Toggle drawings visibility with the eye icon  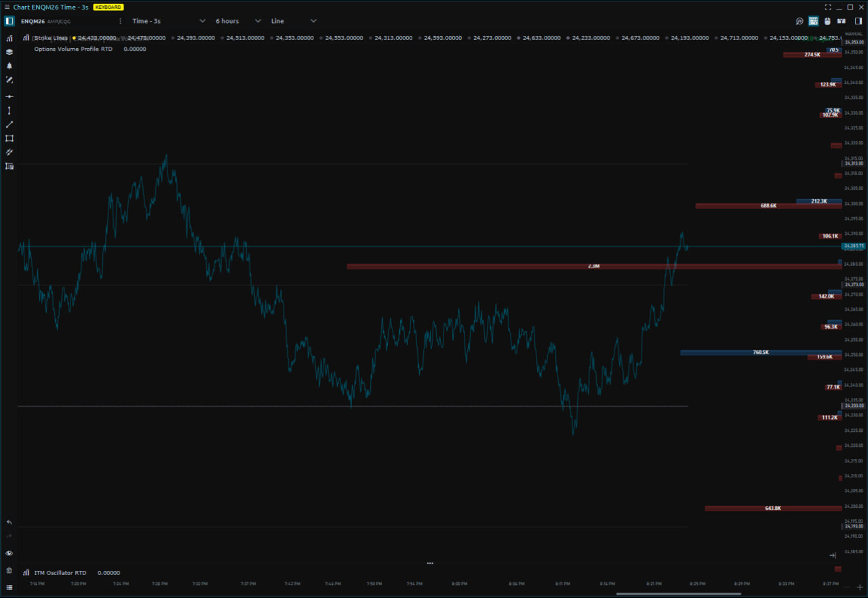(9, 553)
